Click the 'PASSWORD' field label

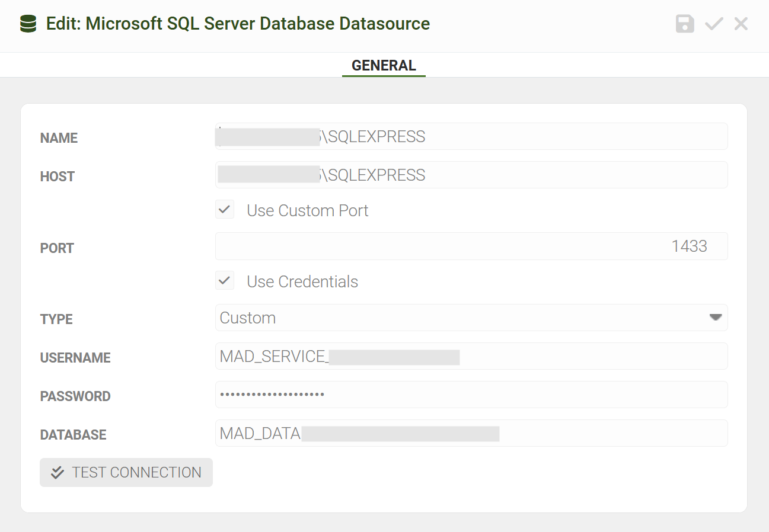[75, 396]
